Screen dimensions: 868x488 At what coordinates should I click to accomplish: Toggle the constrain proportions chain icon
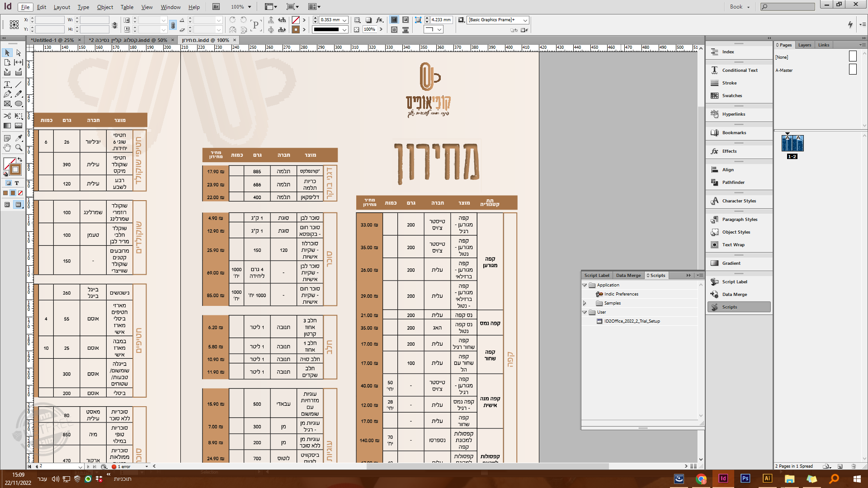tap(173, 25)
